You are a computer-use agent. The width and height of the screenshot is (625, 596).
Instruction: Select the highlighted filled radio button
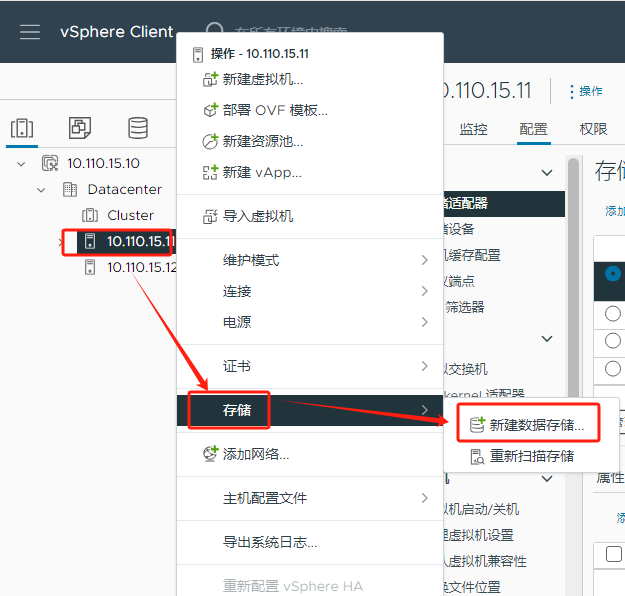613,273
